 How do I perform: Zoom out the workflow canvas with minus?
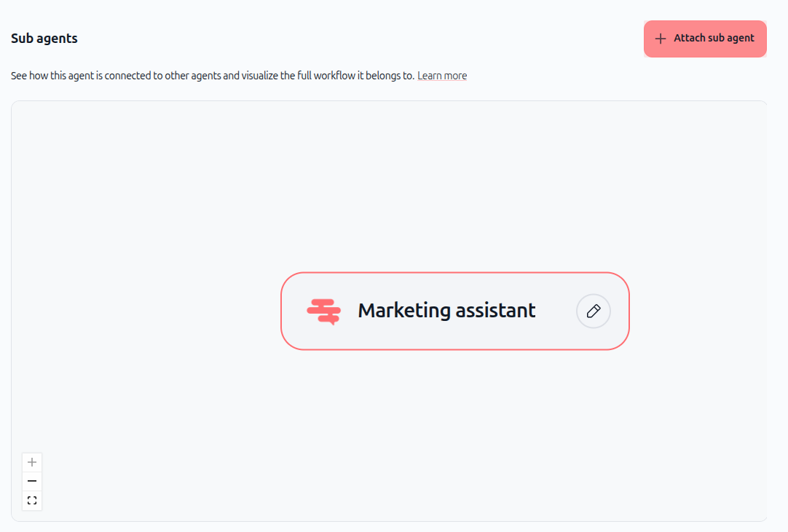32,481
